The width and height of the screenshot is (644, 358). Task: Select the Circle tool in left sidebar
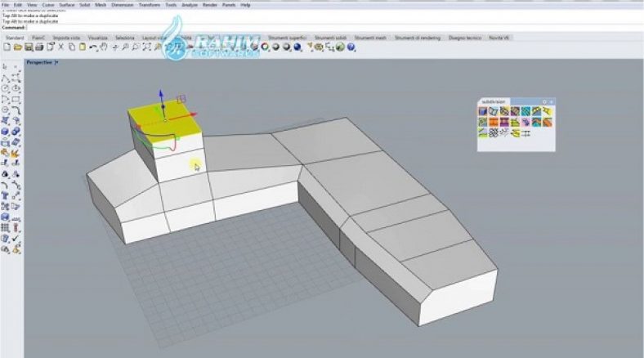[x=5, y=88]
